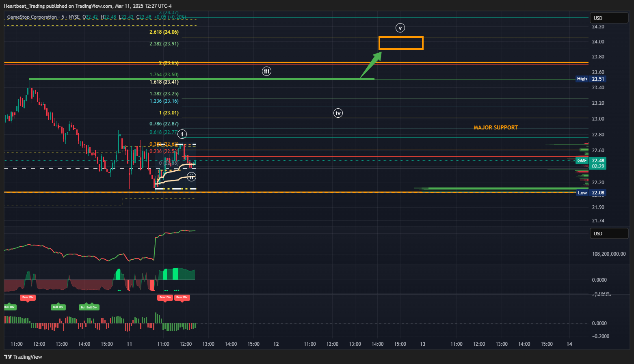Select the wave v circle label

pyautogui.click(x=400, y=28)
